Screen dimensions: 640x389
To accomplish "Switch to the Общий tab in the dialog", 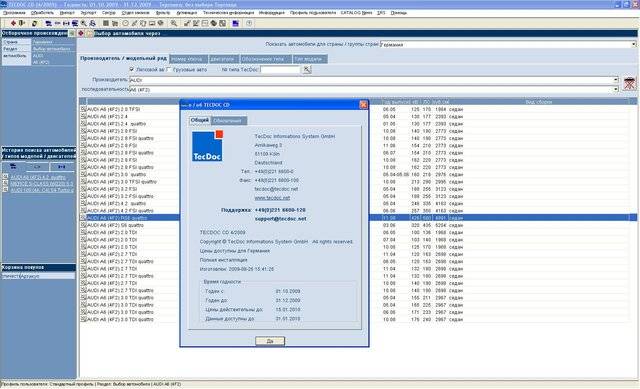I will tap(200, 120).
